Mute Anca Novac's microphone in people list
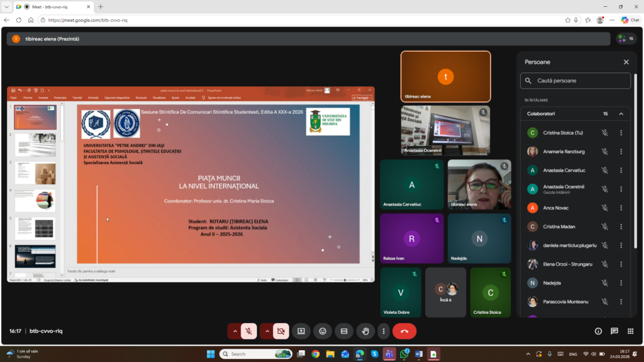Screen dimensions: 644x362 [605, 208]
